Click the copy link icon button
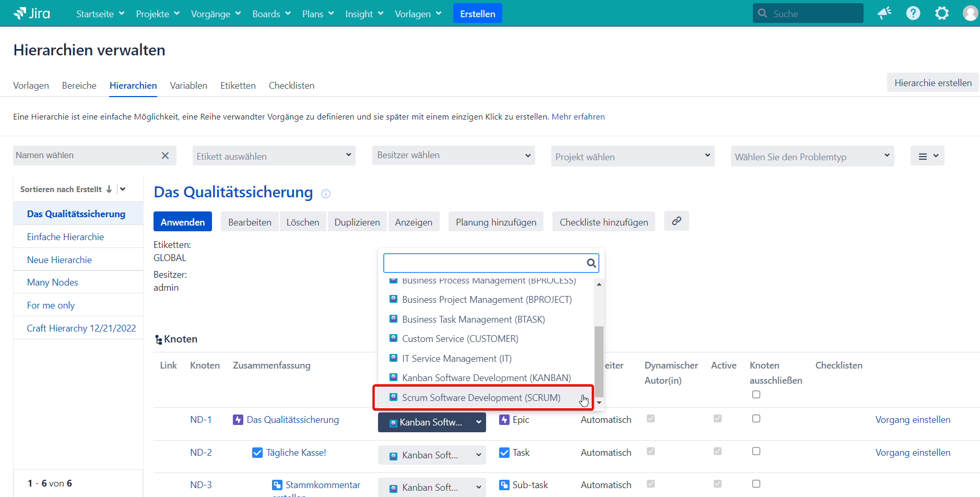Viewport: 980px width, 497px height. (676, 221)
